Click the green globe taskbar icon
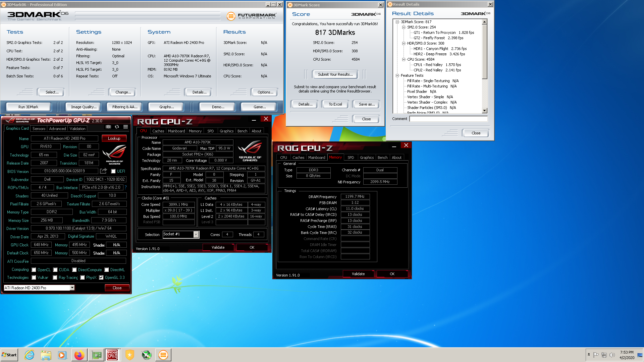 click(147, 355)
